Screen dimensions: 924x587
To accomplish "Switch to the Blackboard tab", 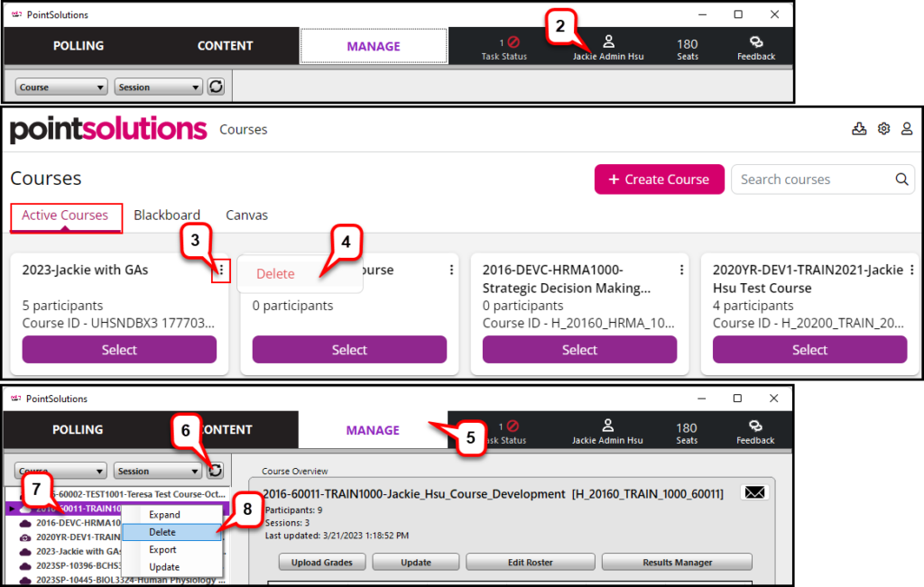I will (x=167, y=215).
